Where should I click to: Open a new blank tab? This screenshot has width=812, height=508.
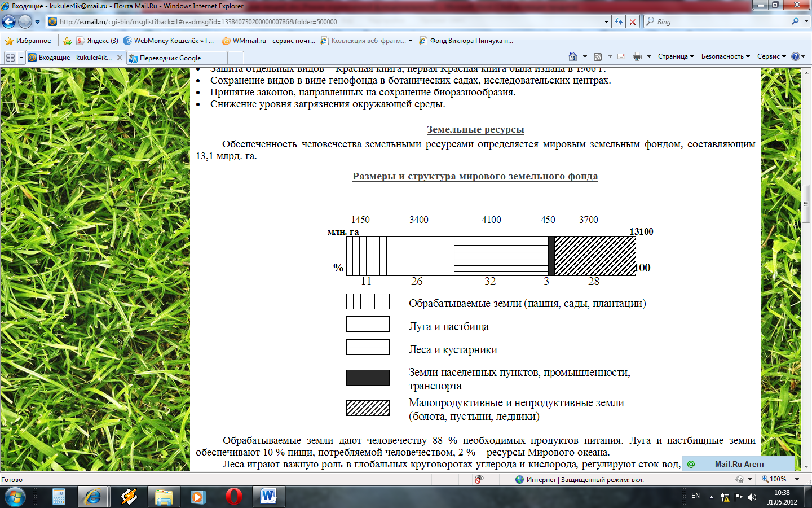click(x=236, y=58)
